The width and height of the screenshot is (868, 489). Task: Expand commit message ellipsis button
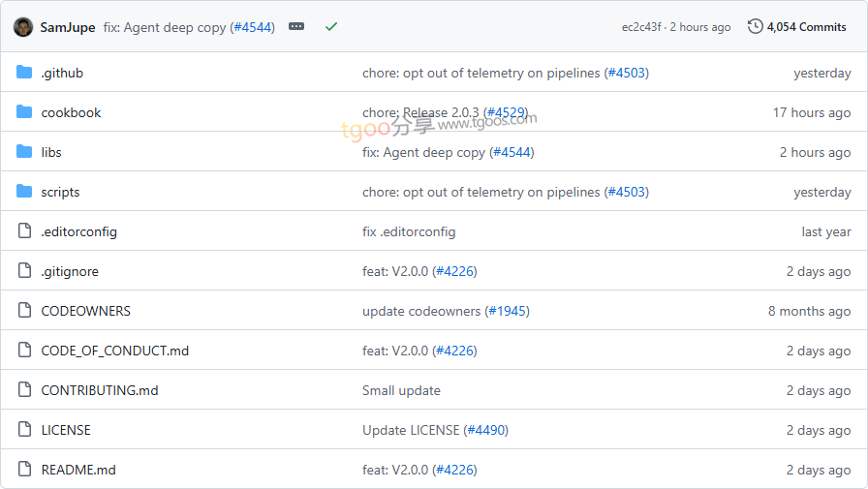[296, 26]
